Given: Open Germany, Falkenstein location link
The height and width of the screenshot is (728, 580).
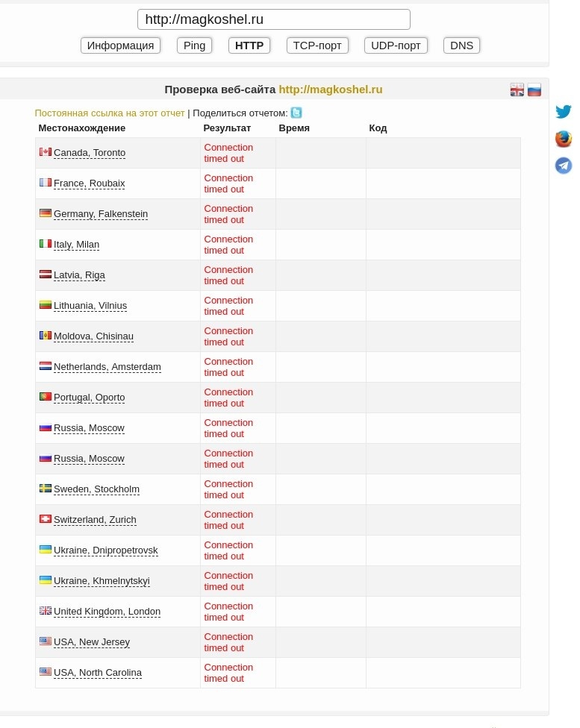Looking at the screenshot, I should 101,214.
